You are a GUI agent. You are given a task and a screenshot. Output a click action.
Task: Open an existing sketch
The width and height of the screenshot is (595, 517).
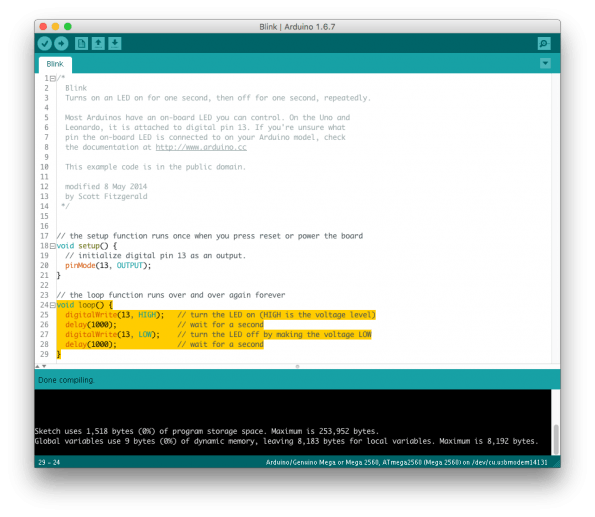[98, 44]
